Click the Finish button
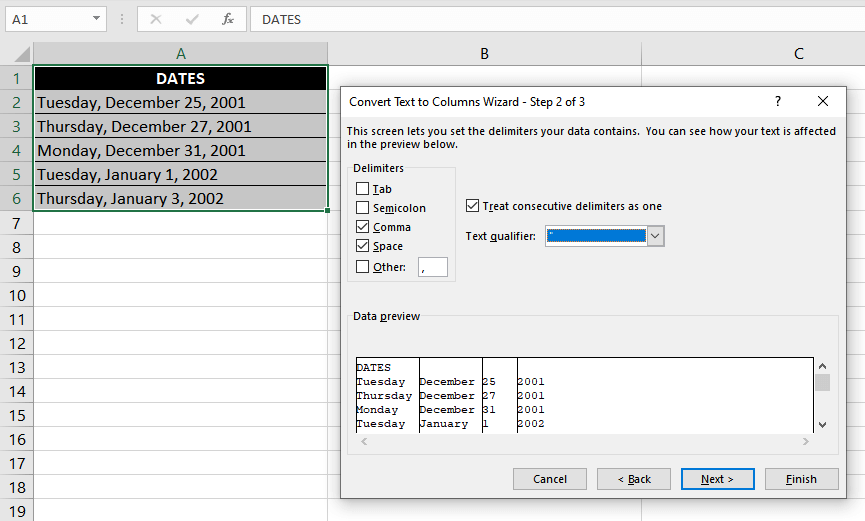The height and width of the screenshot is (521, 865). pyautogui.click(x=801, y=479)
